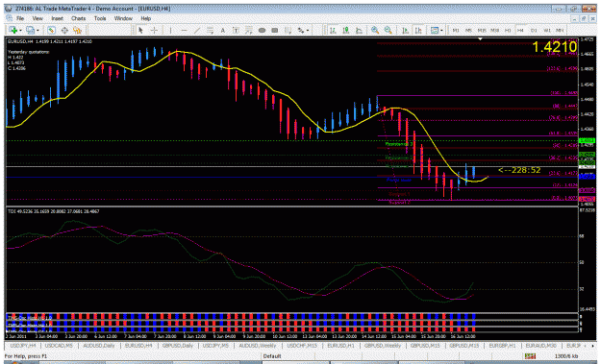Choose the text label A tool
The height and width of the screenshot is (364, 601).
[x=223, y=30]
